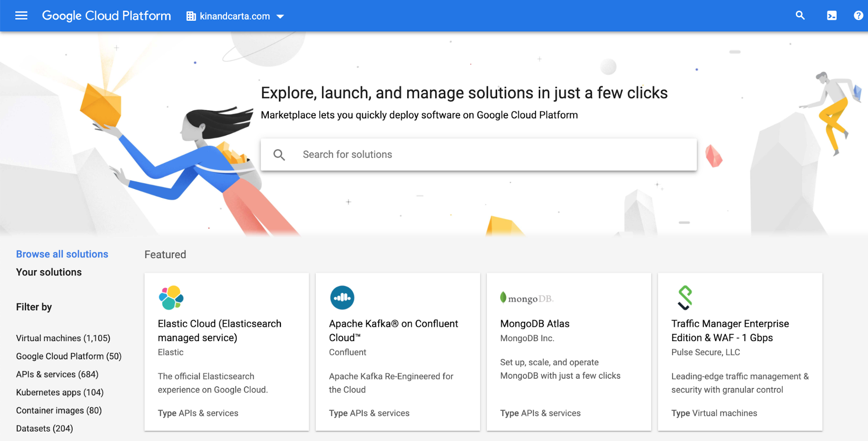Click 'Type APIs & services' on Elastic Cloud card
The width and height of the screenshot is (868, 441).
198,413
